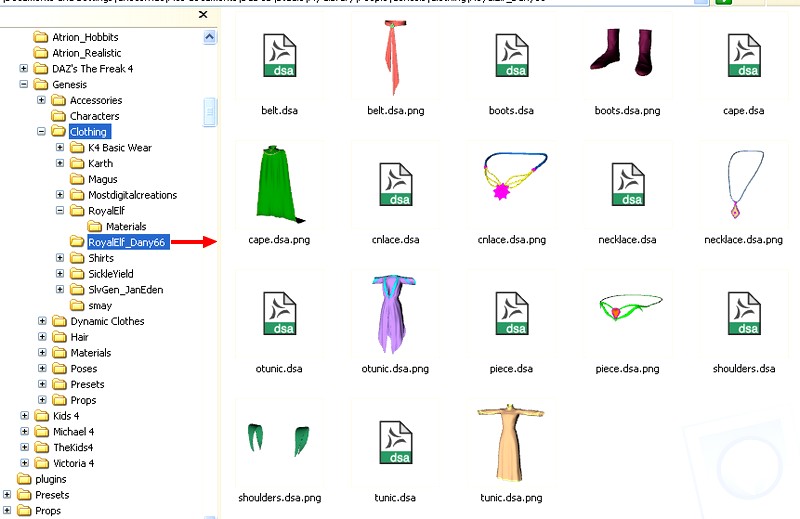Viewport: 800px width, 519px height.
Task: Click the file name 'necklace.dsa'
Action: 628,239
